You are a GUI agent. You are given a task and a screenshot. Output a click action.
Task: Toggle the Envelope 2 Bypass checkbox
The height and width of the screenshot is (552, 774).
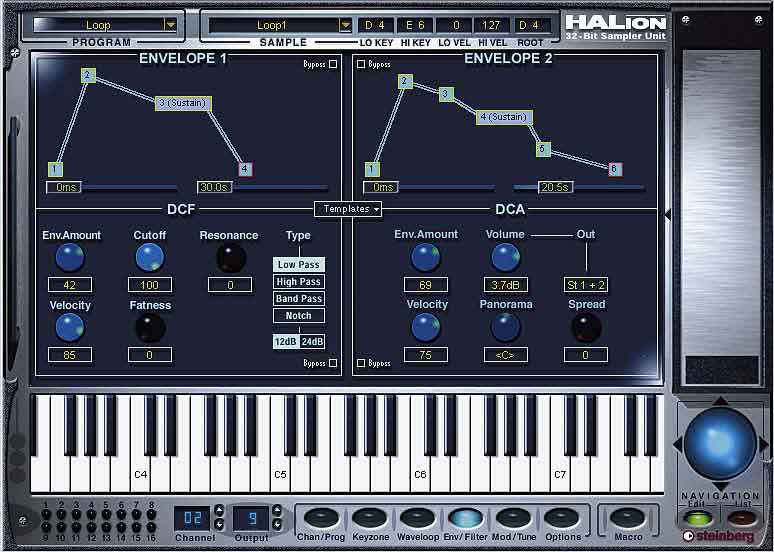pos(361,64)
